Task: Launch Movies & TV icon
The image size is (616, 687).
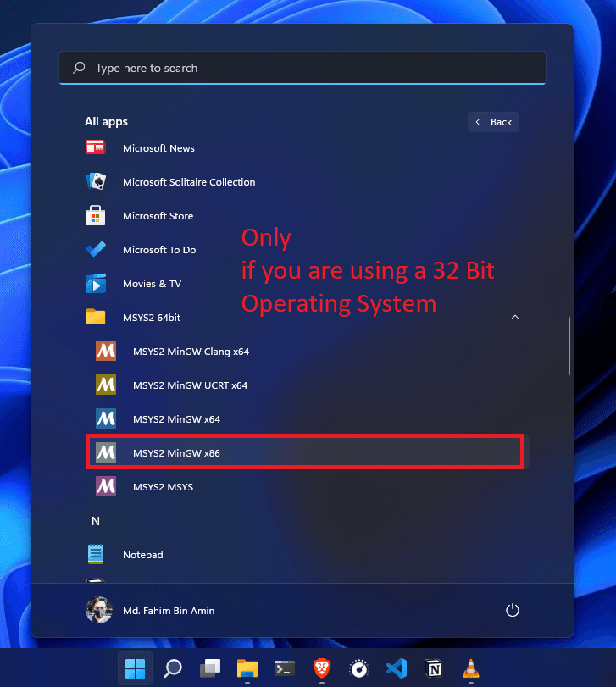Action: coord(96,284)
